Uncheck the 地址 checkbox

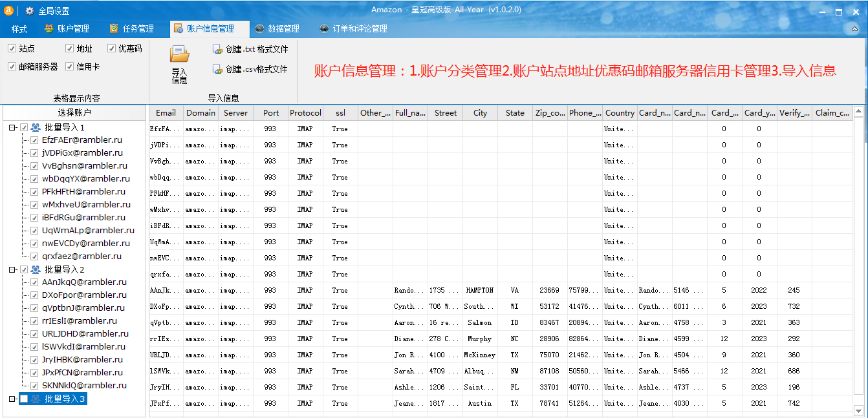pyautogui.click(x=70, y=48)
